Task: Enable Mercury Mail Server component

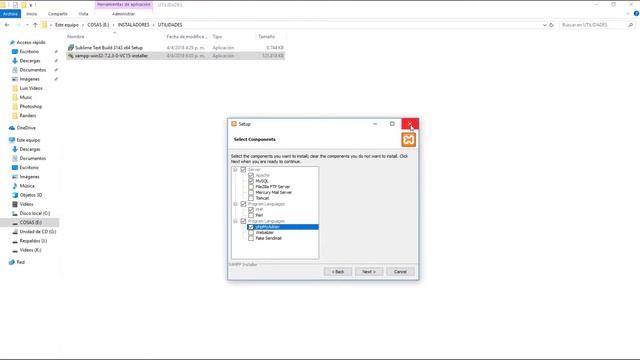Action: click(x=251, y=192)
